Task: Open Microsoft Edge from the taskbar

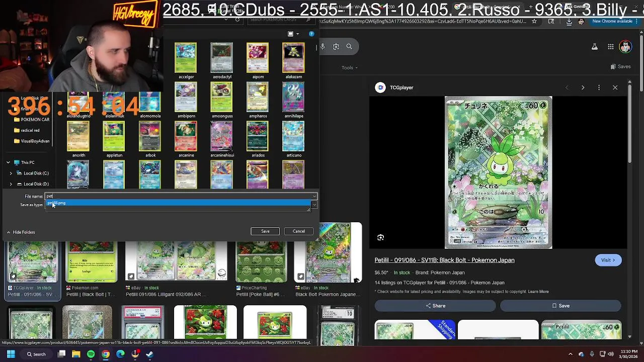Action: coord(120,354)
